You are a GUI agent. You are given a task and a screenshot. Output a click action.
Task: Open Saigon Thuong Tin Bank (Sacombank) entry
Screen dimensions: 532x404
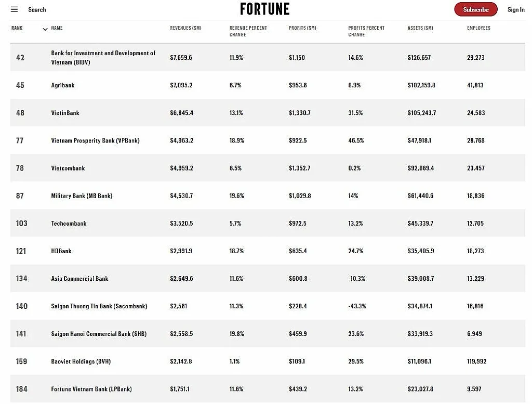point(99,306)
